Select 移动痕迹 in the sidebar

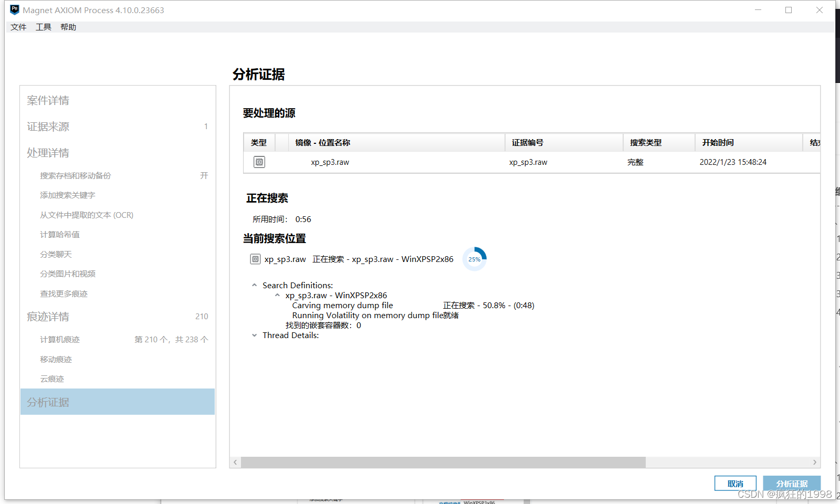coord(56,360)
